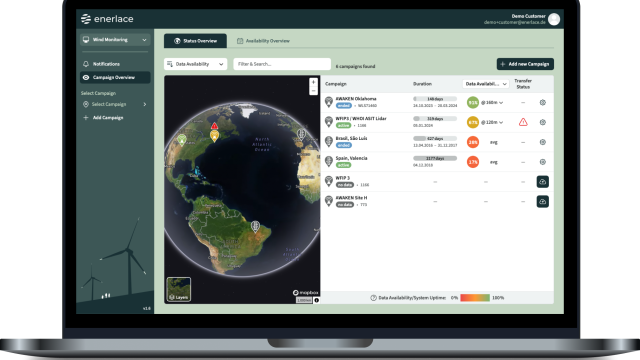The height and width of the screenshot is (360, 640).
Task: Open the Data Availability sort dropdown
Action: click(x=196, y=64)
